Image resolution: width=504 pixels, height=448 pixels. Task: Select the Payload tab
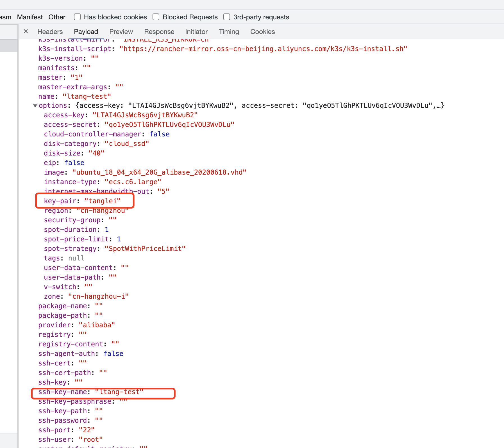[86, 32]
